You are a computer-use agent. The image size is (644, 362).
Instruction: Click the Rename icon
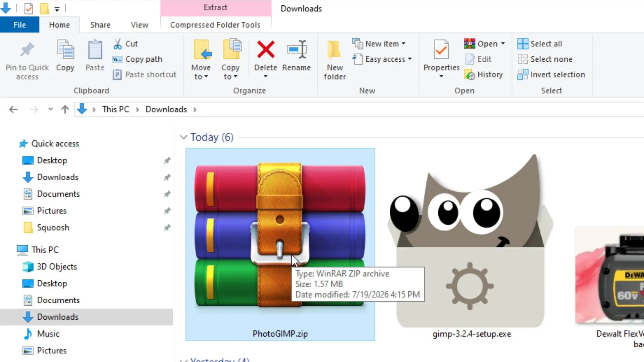tap(297, 50)
